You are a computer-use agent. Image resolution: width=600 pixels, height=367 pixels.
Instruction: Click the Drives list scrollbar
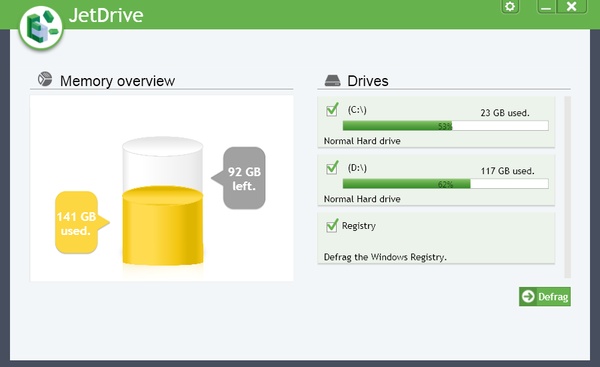pos(567,187)
